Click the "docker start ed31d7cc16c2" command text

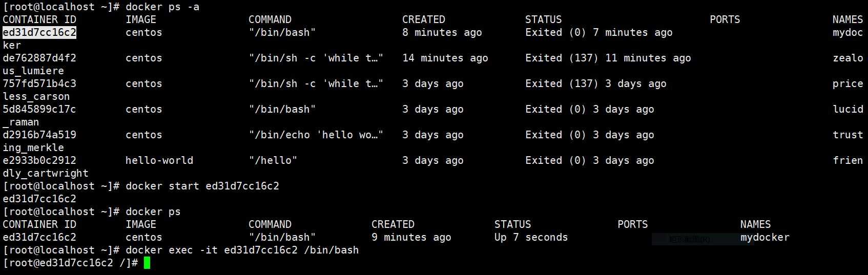(202, 186)
